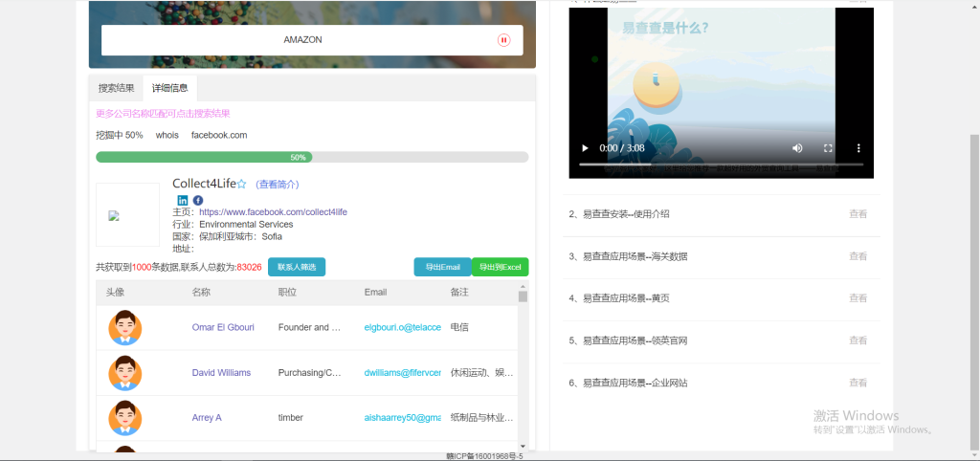Open the Collect4Life Facebook homepage link
Screen dimensions: 980x461
point(273,211)
